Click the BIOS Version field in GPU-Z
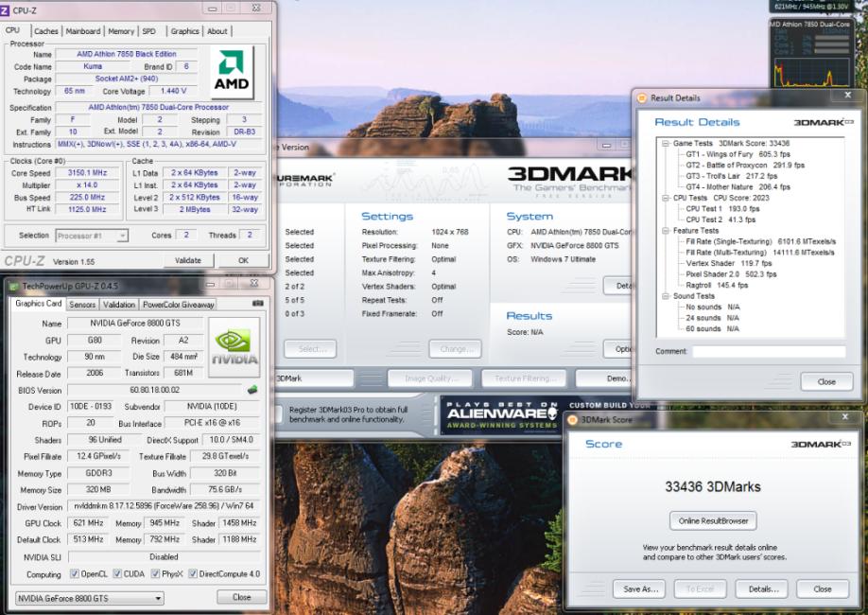The height and width of the screenshot is (615, 868). (x=155, y=390)
